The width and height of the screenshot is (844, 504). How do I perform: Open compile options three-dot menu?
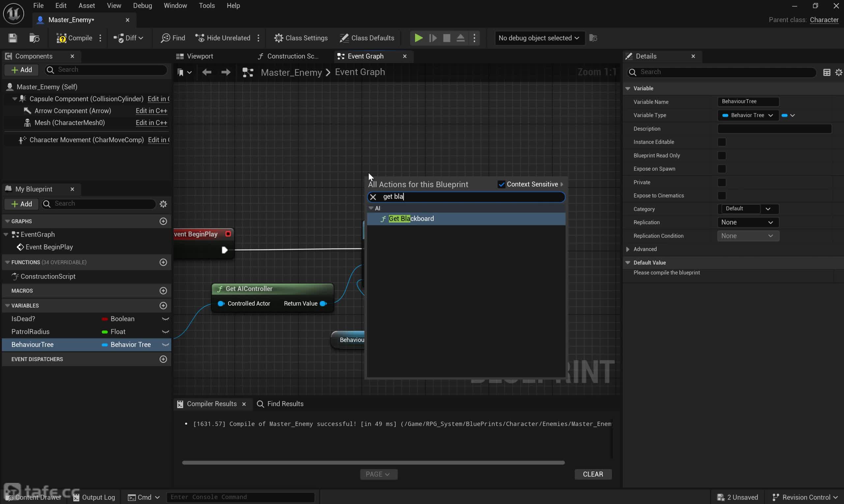[x=100, y=38]
